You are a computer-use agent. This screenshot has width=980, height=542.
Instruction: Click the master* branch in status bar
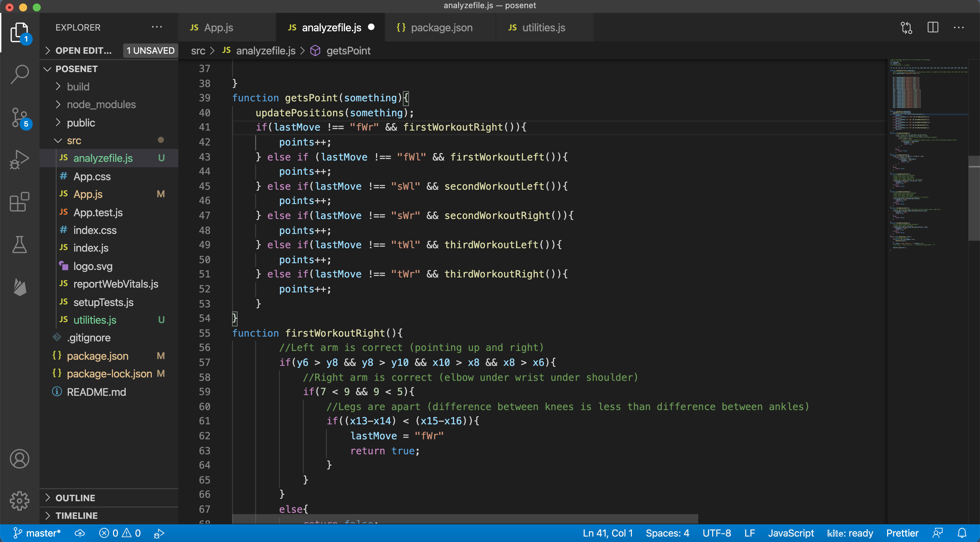[37, 533]
